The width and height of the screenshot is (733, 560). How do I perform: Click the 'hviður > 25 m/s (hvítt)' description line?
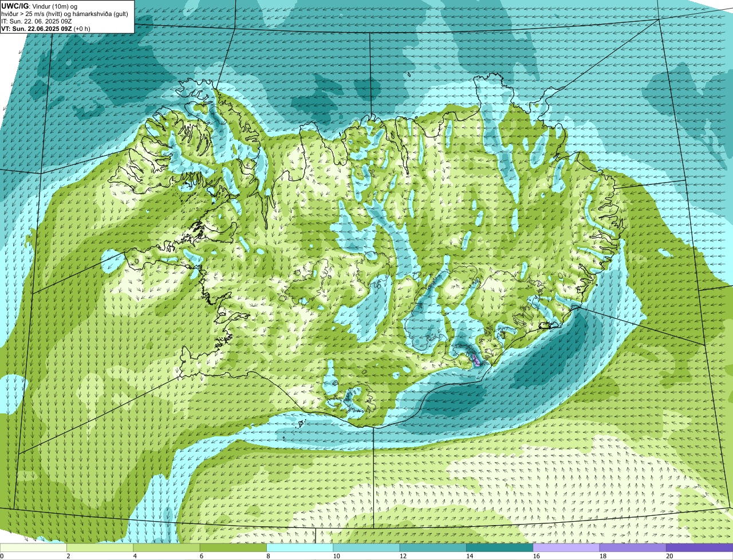point(65,14)
